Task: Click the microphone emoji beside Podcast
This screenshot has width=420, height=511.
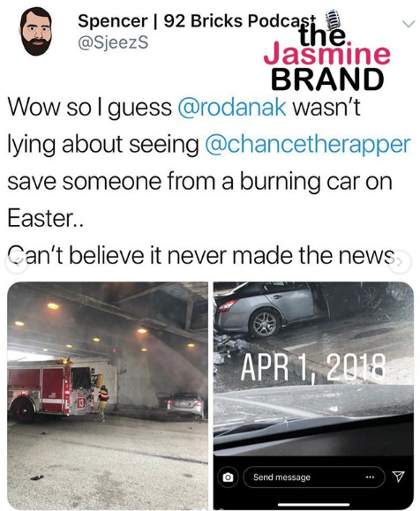Action: coord(333,19)
